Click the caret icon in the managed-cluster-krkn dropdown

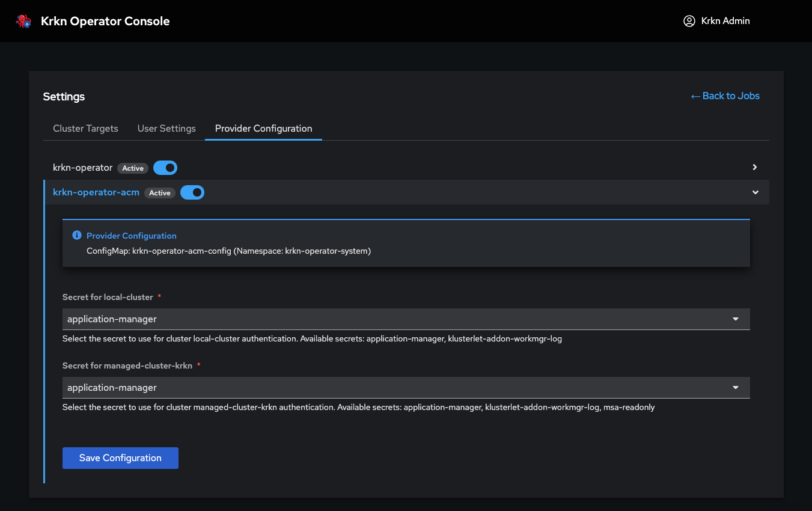pyautogui.click(x=735, y=388)
